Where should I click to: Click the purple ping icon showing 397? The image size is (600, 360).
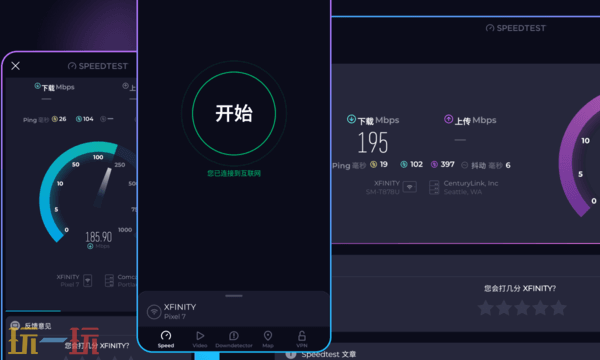click(x=434, y=165)
